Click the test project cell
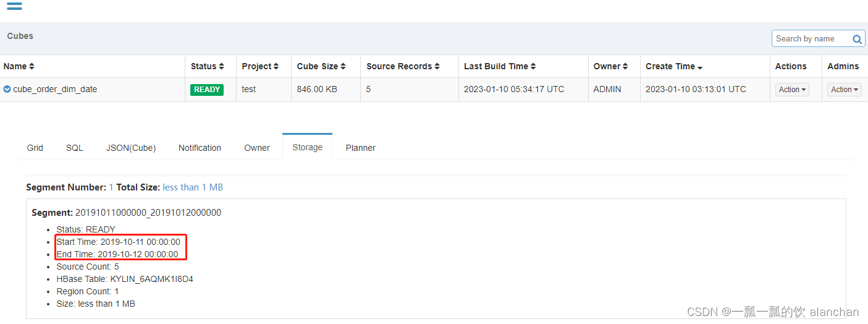The width and height of the screenshot is (868, 324). (x=249, y=89)
